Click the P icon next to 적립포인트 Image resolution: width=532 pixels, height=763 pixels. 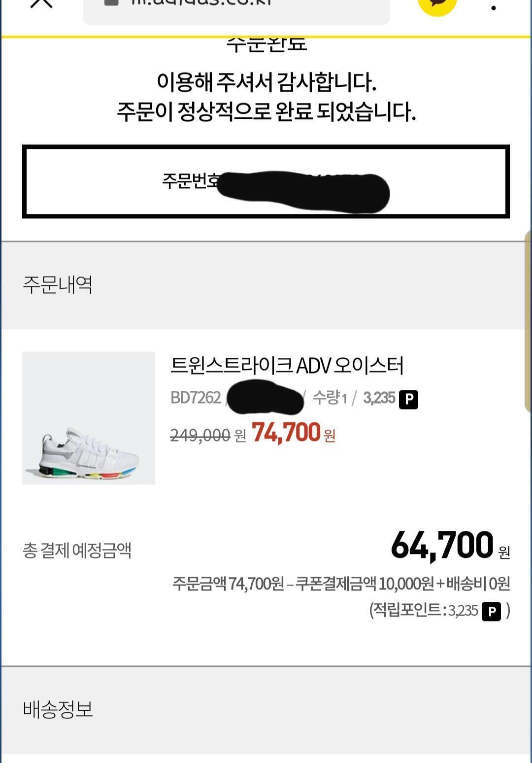click(x=491, y=612)
